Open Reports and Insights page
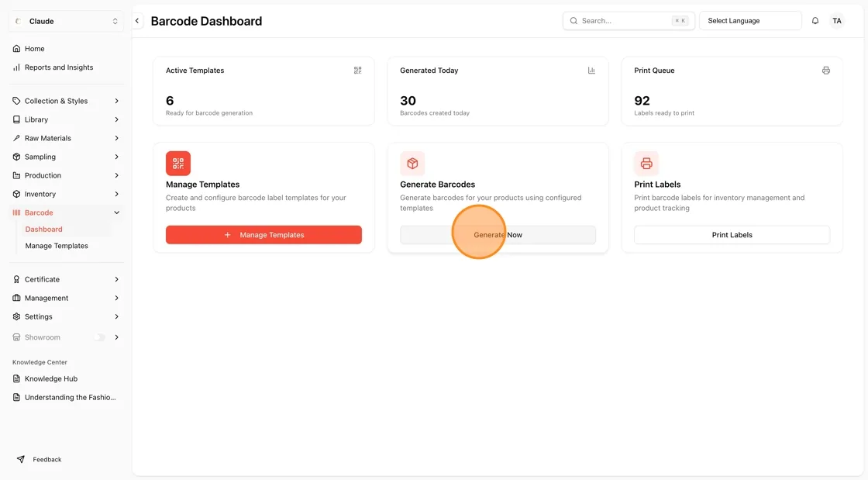The image size is (868, 480). point(59,67)
